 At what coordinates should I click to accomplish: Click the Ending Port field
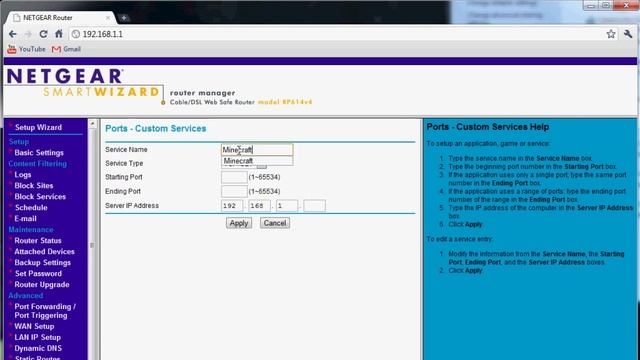(234, 191)
